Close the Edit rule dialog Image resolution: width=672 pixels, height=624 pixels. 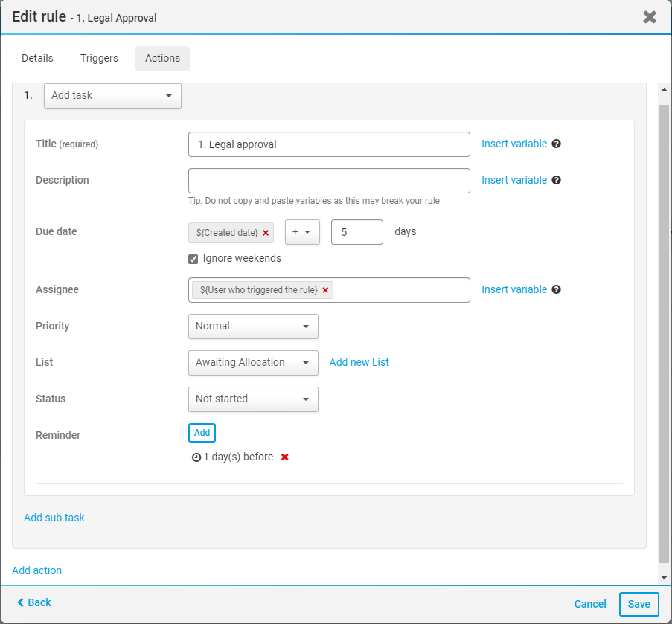coord(650,17)
